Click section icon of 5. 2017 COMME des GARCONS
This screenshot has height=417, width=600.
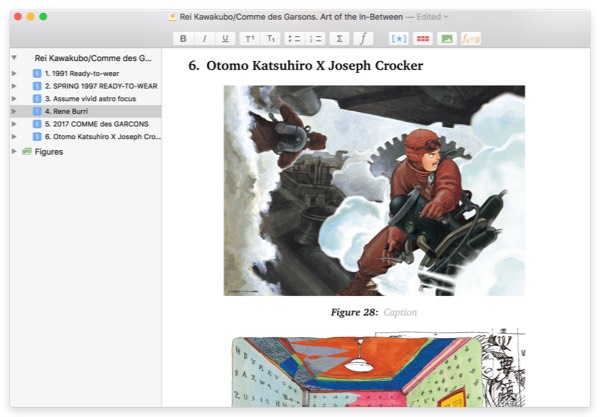pos(37,124)
